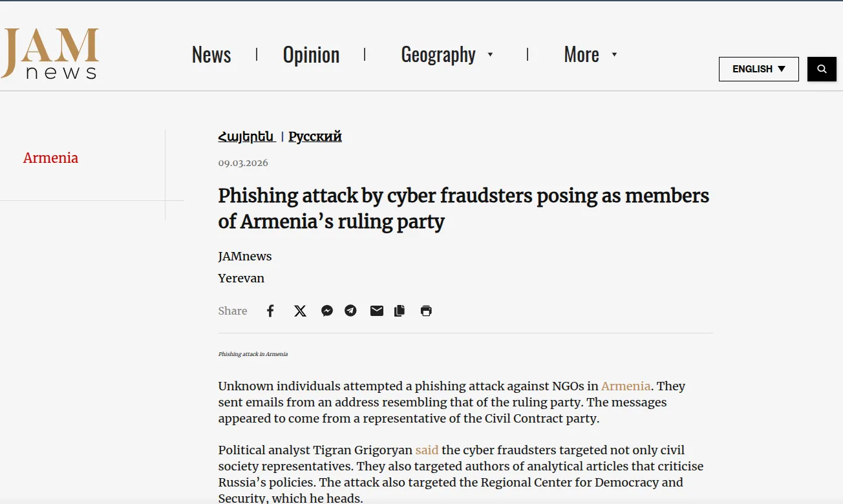843x504 pixels.
Task: Expand the Geography menu
Action: click(447, 55)
